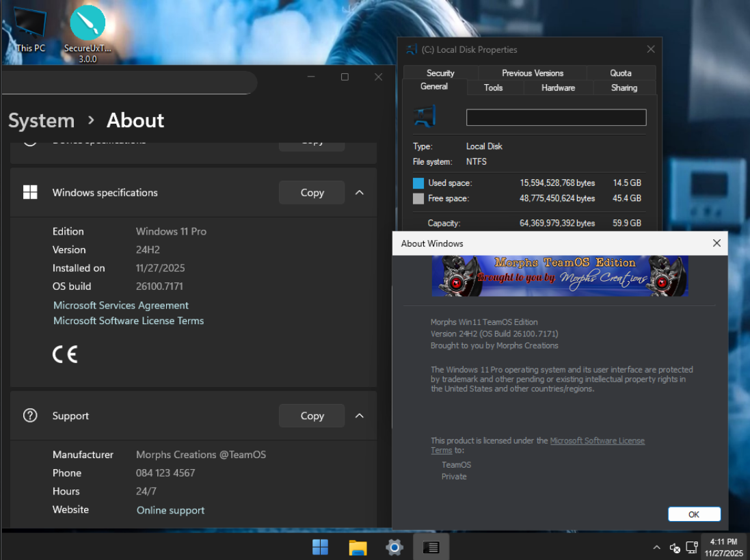Screen dimensions: 750x560
Task: Open the Microsoft Services Agreement link
Action: click(121, 306)
